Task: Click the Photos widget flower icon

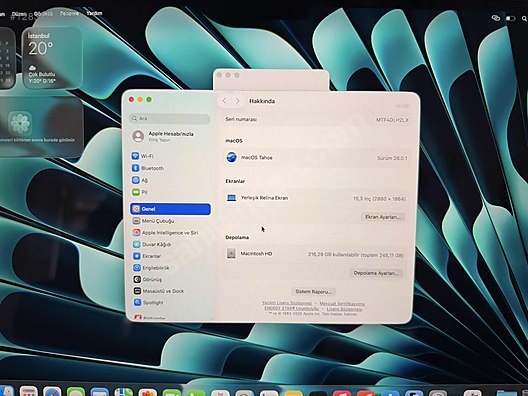Action: [x=20, y=123]
